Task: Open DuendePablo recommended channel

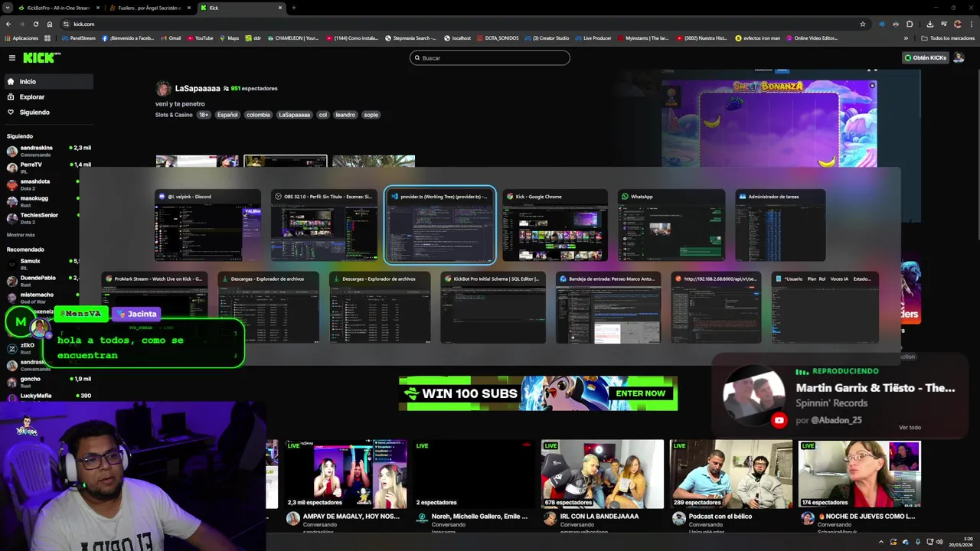Action: coord(47,281)
